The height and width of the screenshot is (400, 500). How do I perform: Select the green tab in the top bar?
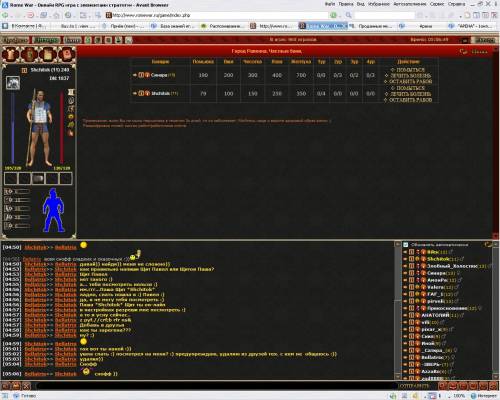click(47, 40)
